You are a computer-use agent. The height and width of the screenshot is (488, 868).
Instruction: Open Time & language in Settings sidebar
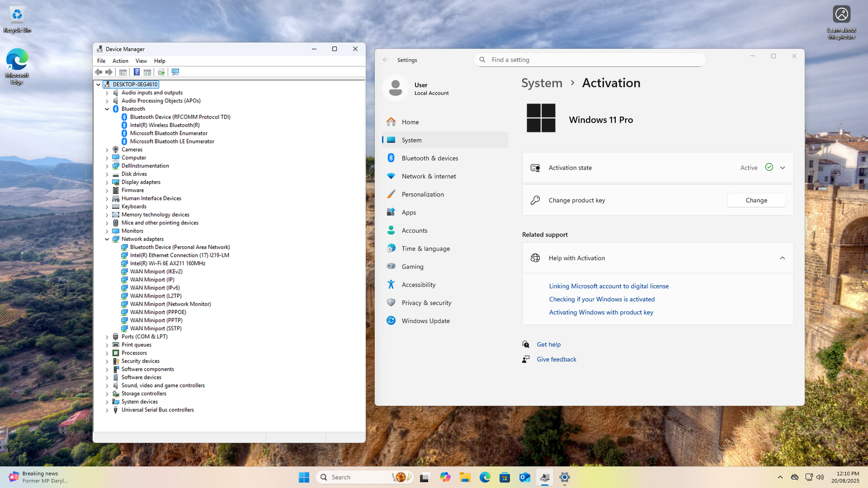coord(445,248)
